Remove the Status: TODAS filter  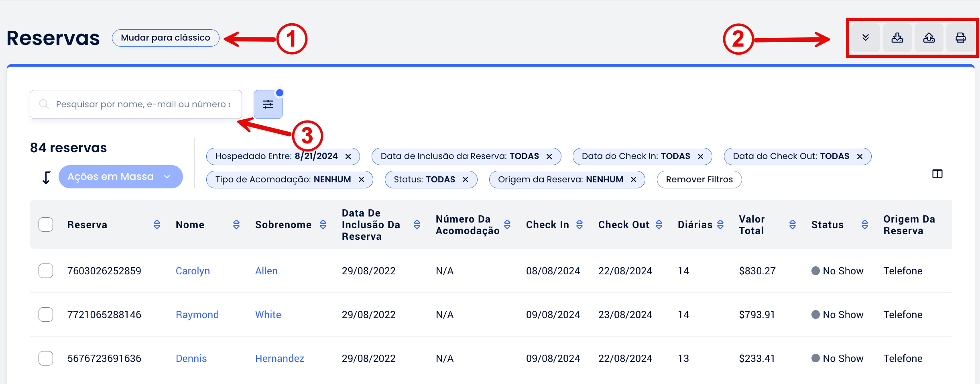coord(466,180)
